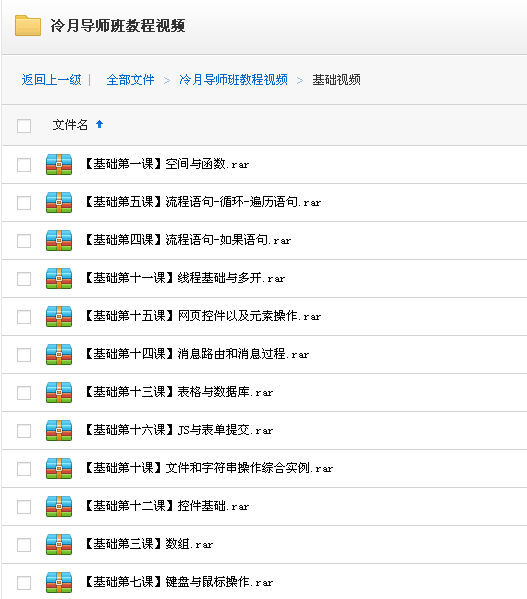Check the box for 【基础第十一课】线程基础与多开.rar
The width and height of the screenshot is (527, 599).
[x=24, y=279]
